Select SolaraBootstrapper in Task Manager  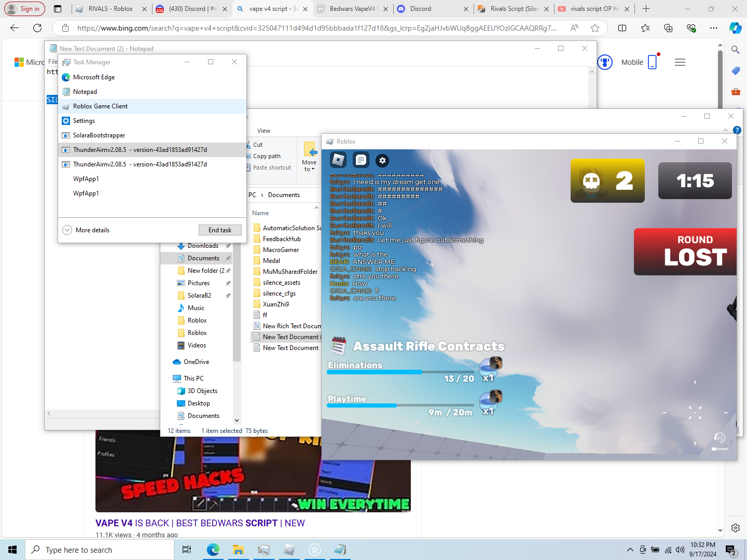click(152, 135)
